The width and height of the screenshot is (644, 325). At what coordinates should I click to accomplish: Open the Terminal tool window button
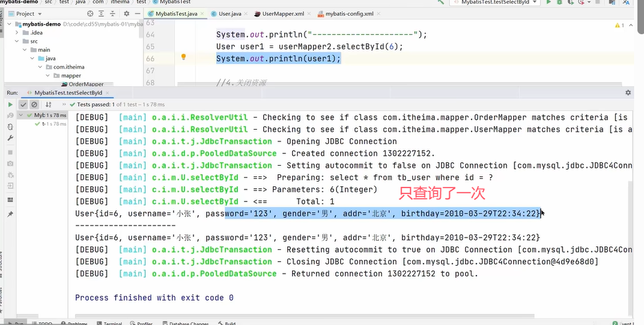[x=110, y=323]
